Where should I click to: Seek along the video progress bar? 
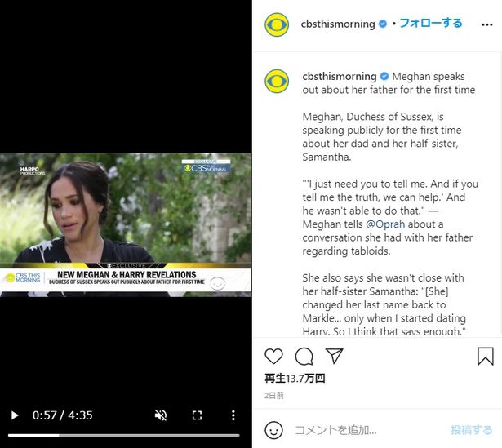coord(124,435)
